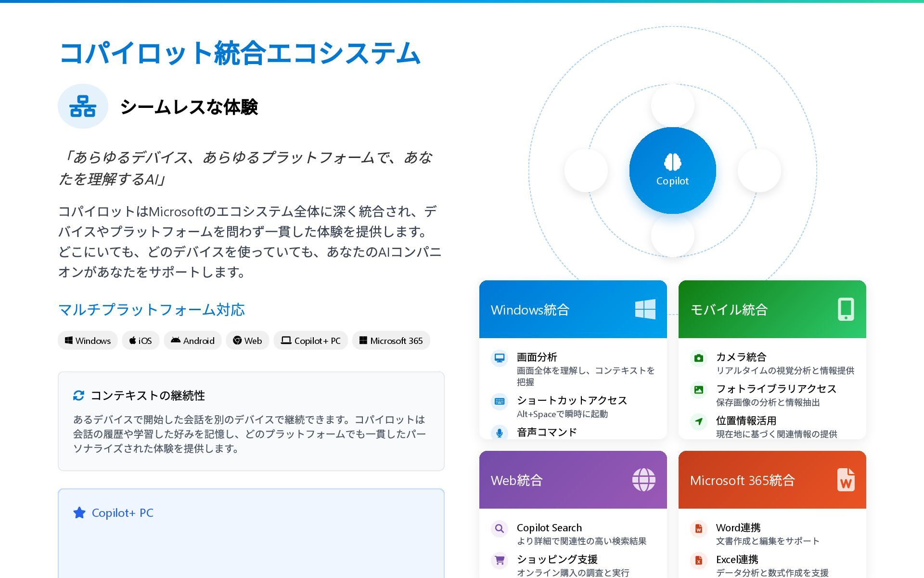Click the Excel連携 feature label
The image size is (924, 578).
click(x=737, y=559)
